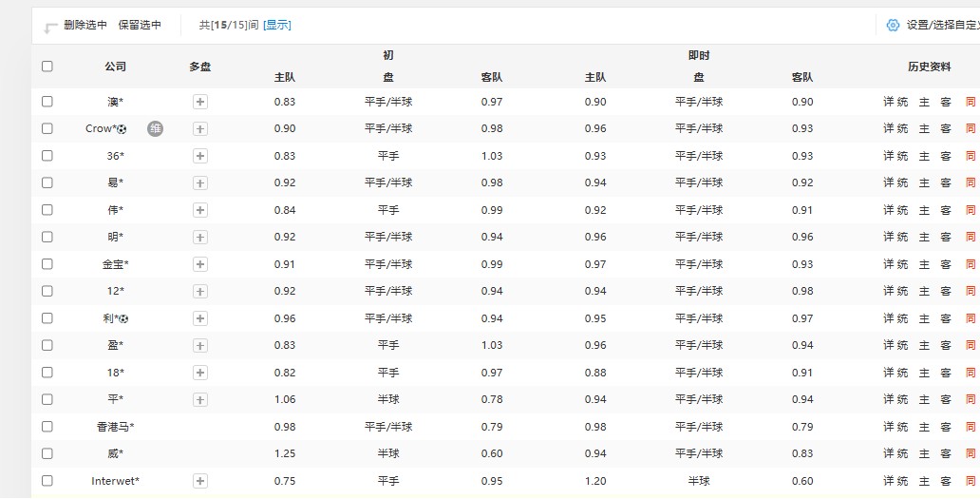The height and width of the screenshot is (499, 980).
Task: Open 详 link in 威* row
Action: coord(889,453)
